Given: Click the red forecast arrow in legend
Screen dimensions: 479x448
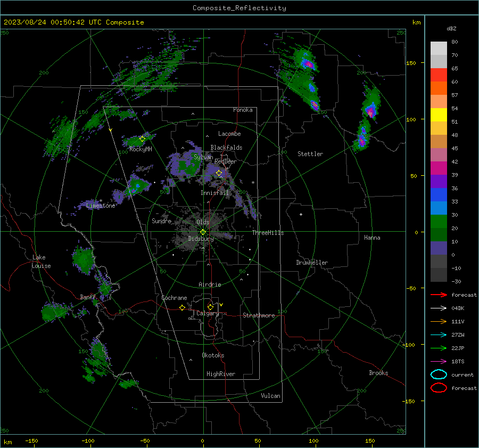Looking at the screenshot, I should point(439,295).
